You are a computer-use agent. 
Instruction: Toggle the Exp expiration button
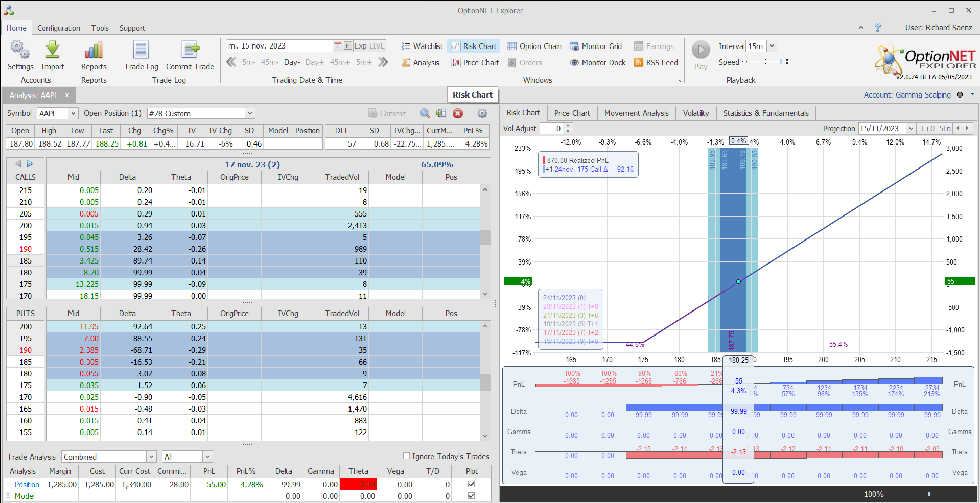point(361,46)
